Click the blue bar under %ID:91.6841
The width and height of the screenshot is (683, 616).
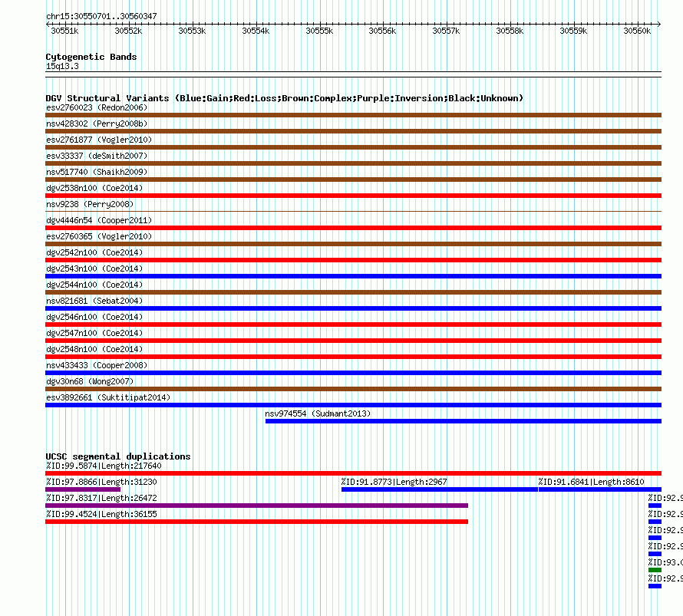tap(600, 489)
